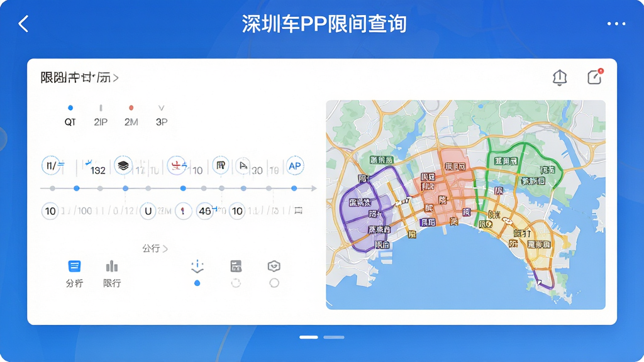Click the number 132 above the timeline
The height and width of the screenshot is (362, 644).
click(x=97, y=170)
